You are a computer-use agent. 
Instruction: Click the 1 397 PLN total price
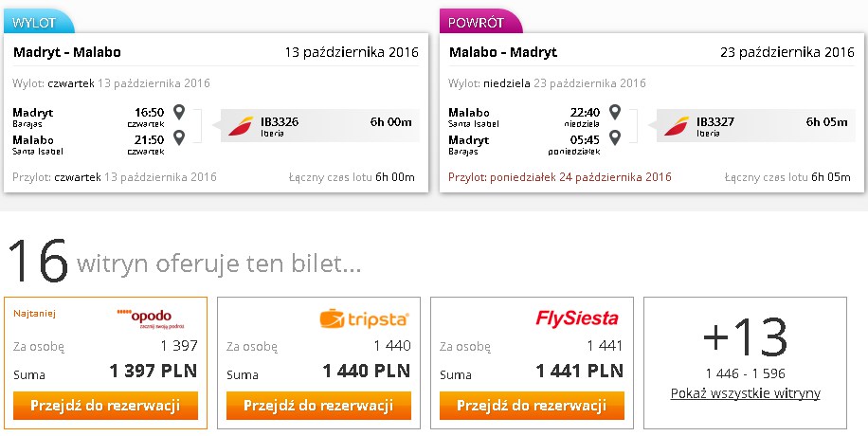(154, 371)
